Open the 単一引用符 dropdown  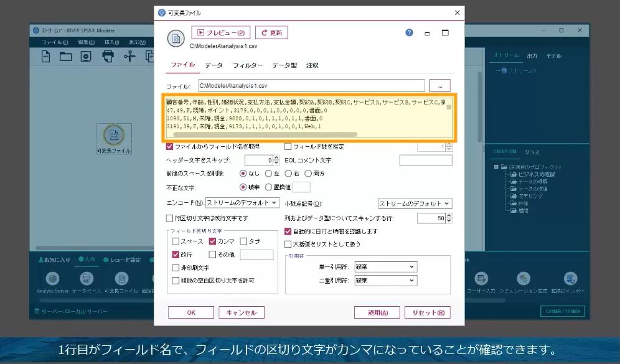(x=385, y=266)
